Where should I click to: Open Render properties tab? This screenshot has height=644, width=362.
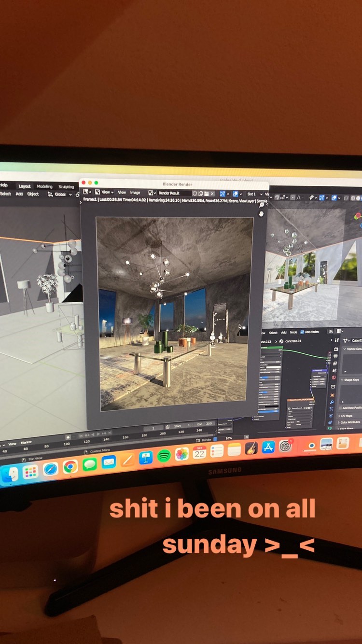pyautogui.click(x=336, y=349)
